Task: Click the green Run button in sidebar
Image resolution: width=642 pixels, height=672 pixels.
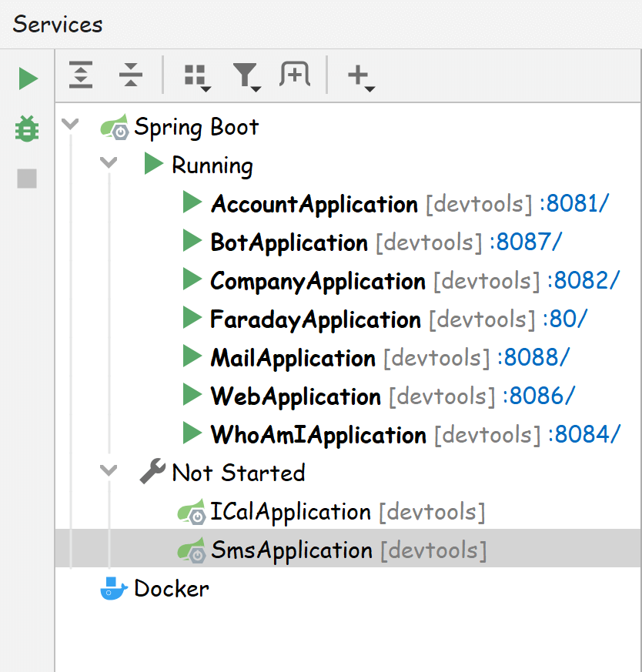Action: [28, 78]
